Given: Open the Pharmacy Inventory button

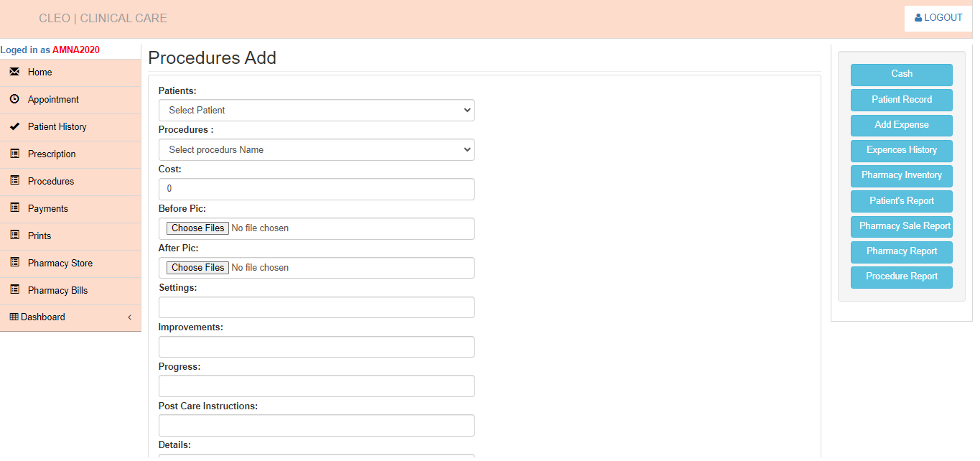Looking at the screenshot, I should point(901,176).
